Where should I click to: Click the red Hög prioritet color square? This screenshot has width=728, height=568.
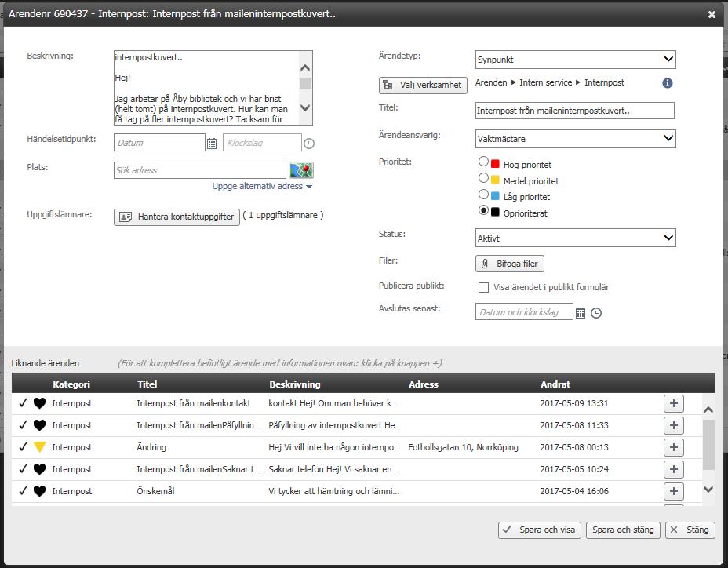tap(495, 164)
